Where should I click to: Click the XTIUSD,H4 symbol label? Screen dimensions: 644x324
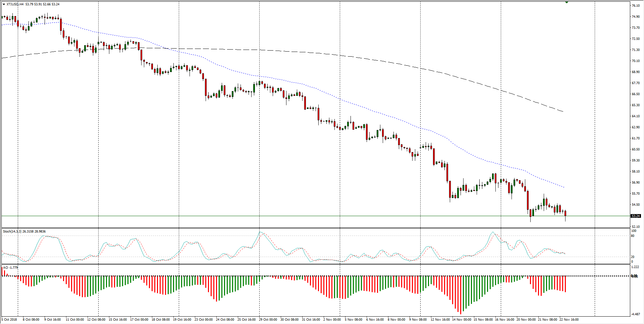15,4
